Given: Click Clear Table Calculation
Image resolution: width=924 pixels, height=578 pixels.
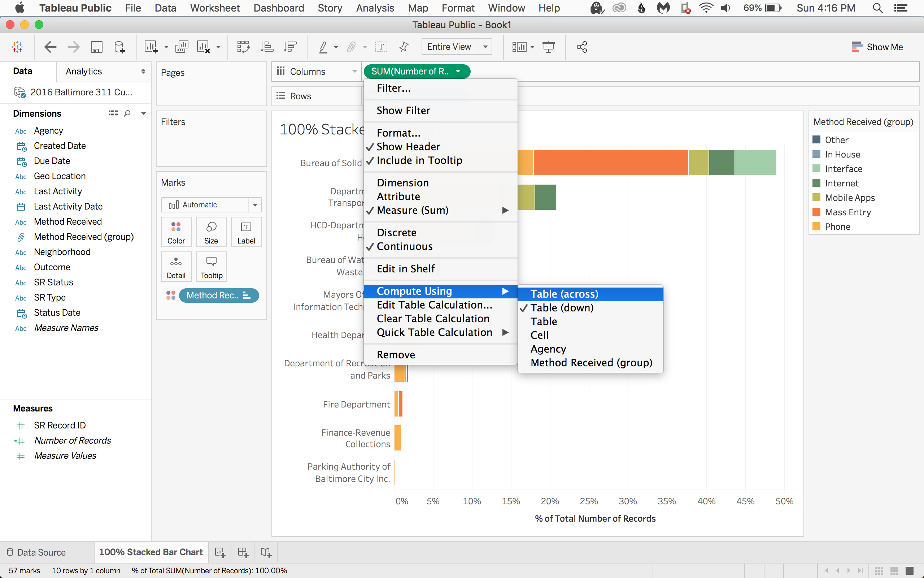Looking at the screenshot, I should (x=441, y=319).
